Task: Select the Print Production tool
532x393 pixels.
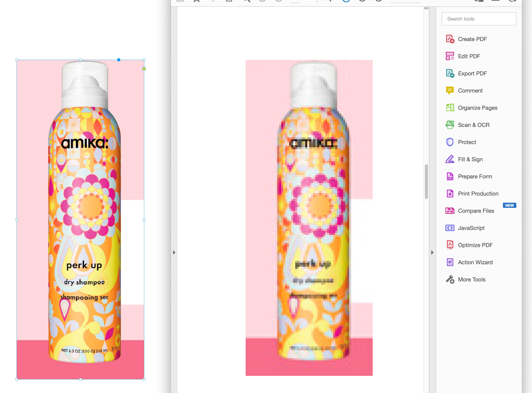Action: [x=478, y=194]
